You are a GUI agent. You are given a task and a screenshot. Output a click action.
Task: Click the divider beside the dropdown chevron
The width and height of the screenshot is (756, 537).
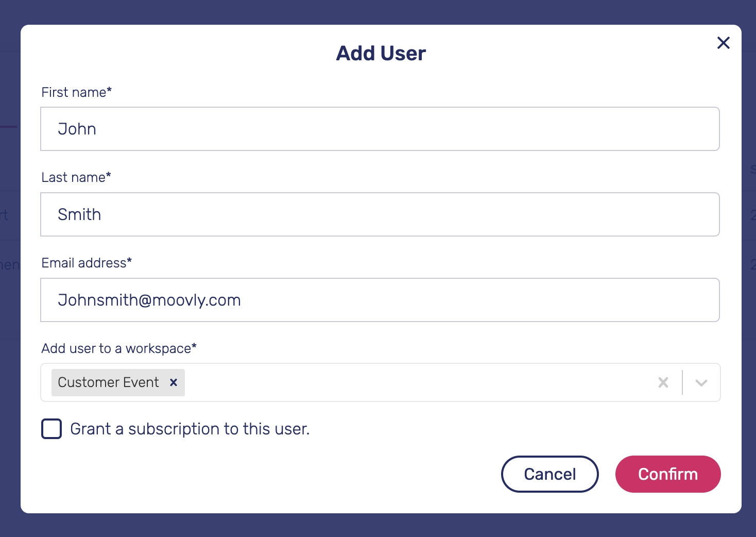point(682,382)
